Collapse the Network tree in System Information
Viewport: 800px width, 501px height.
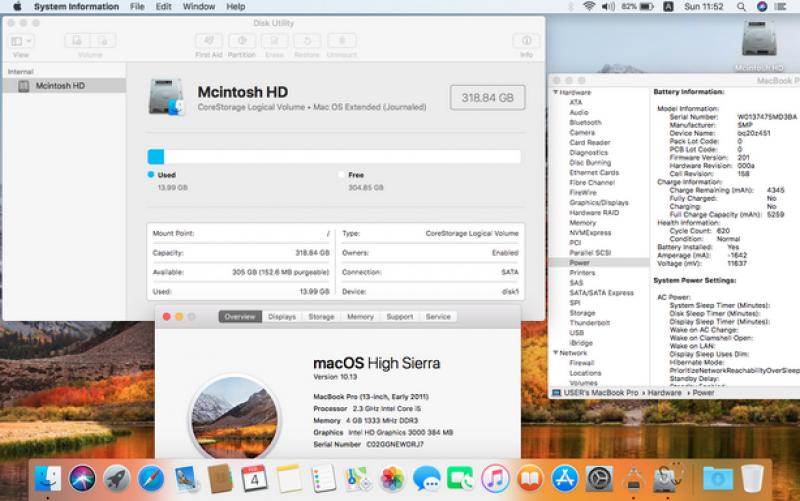pyautogui.click(x=556, y=353)
